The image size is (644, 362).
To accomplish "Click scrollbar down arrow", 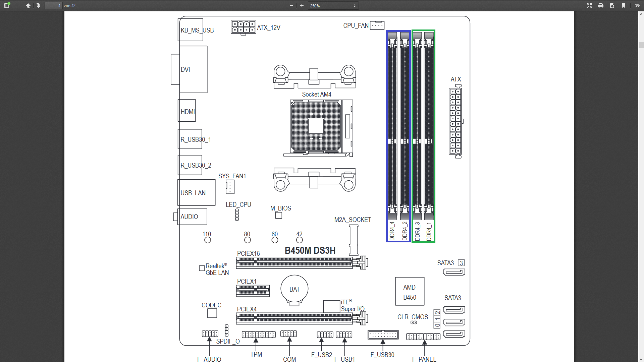I will (x=641, y=359).
